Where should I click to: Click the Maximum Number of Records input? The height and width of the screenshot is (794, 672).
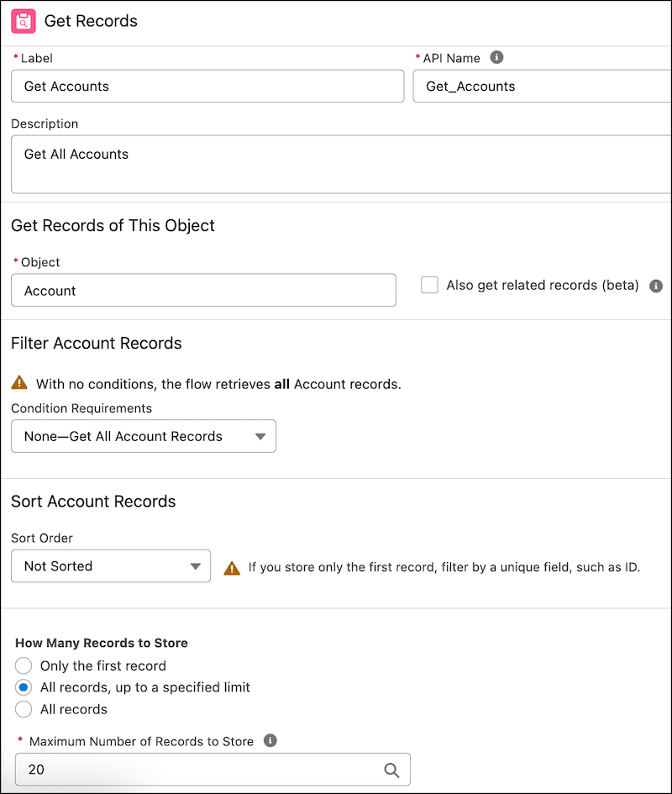pyautogui.click(x=197, y=770)
